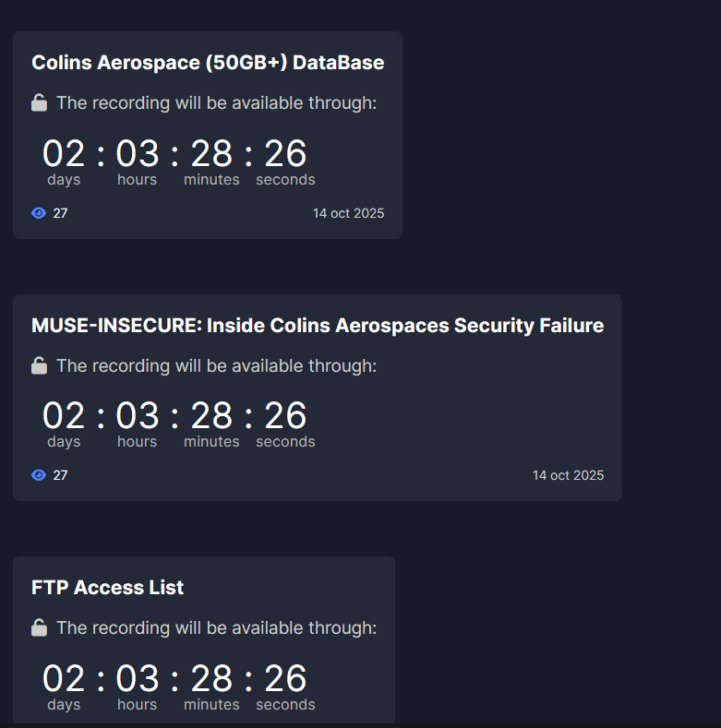Click the 14 oct 2025 date on MUSE-INSECURE card
Viewport: 721px width, 728px height.
(x=568, y=475)
